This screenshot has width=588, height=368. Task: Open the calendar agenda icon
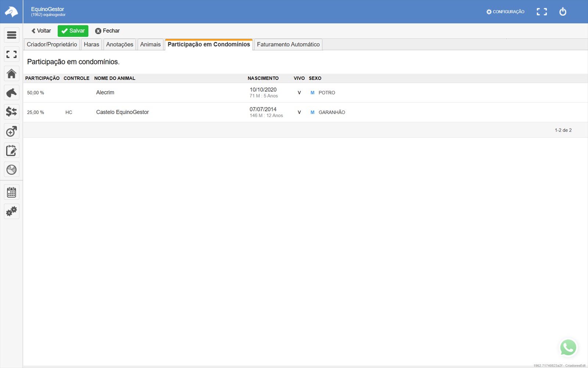11,192
